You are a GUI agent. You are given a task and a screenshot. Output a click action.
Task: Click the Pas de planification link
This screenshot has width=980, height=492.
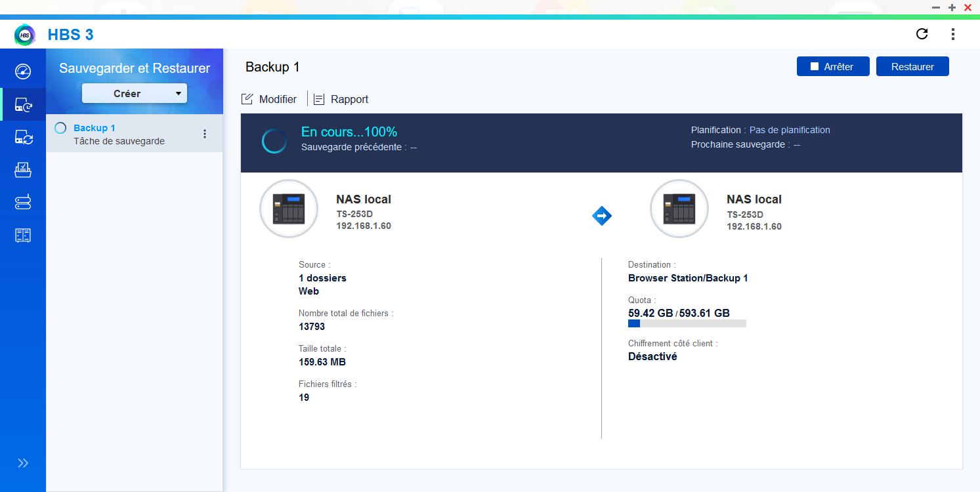coord(790,130)
